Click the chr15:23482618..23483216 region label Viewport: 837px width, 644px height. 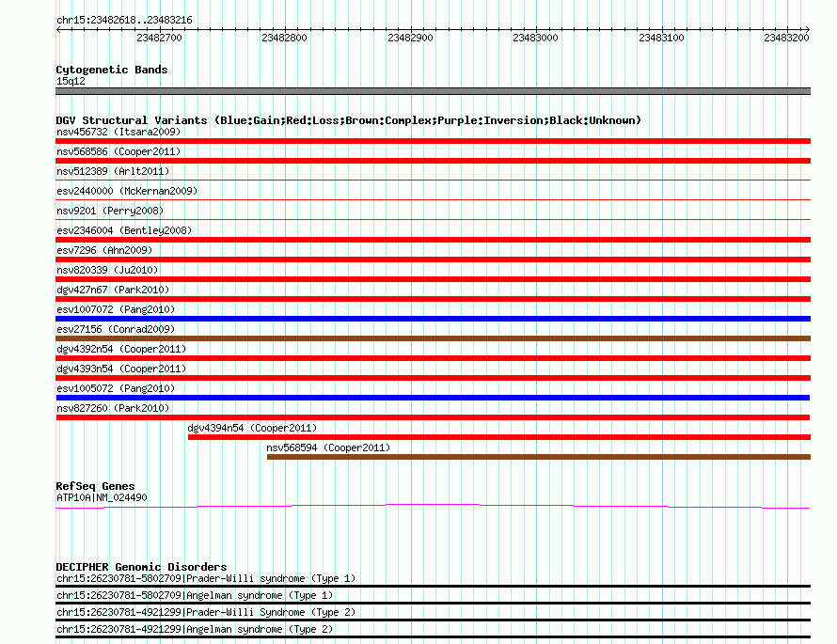click(x=124, y=21)
